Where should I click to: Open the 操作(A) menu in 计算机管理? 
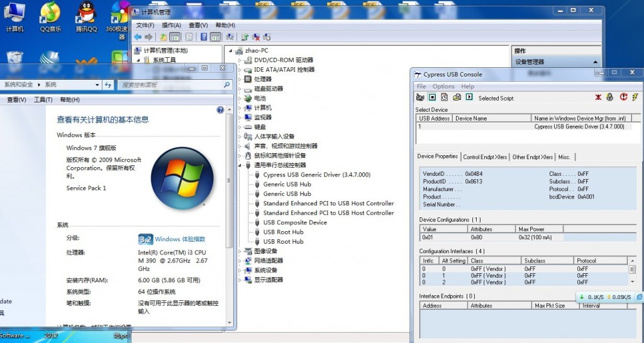point(171,25)
